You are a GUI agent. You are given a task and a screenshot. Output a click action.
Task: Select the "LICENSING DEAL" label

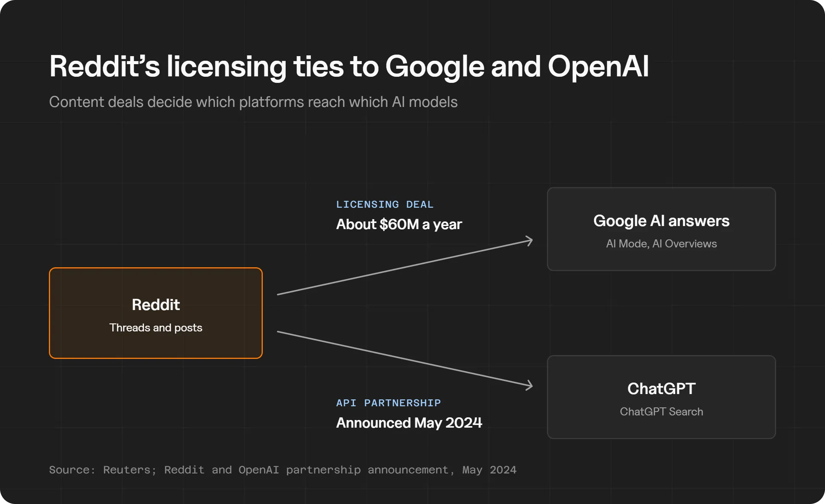[x=385, y=204]
